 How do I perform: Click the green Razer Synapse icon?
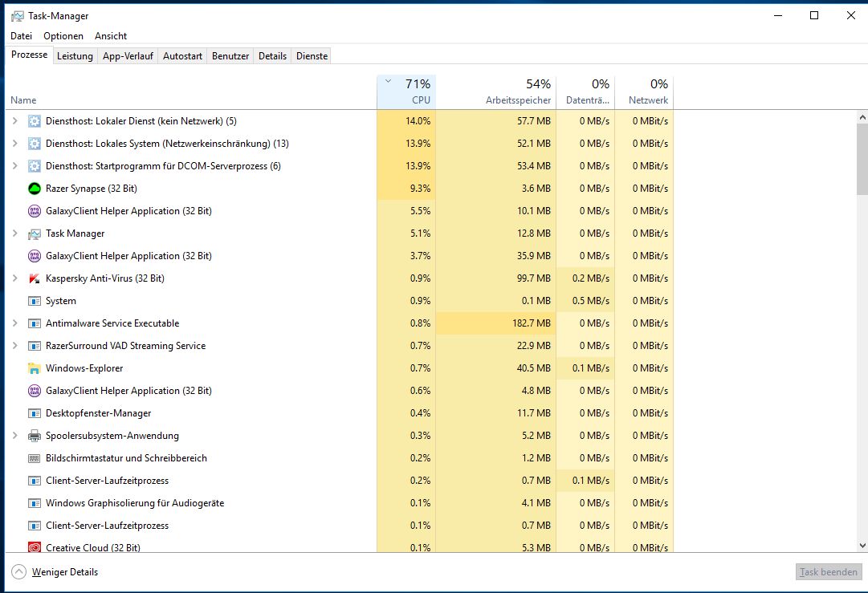(35, 189)
